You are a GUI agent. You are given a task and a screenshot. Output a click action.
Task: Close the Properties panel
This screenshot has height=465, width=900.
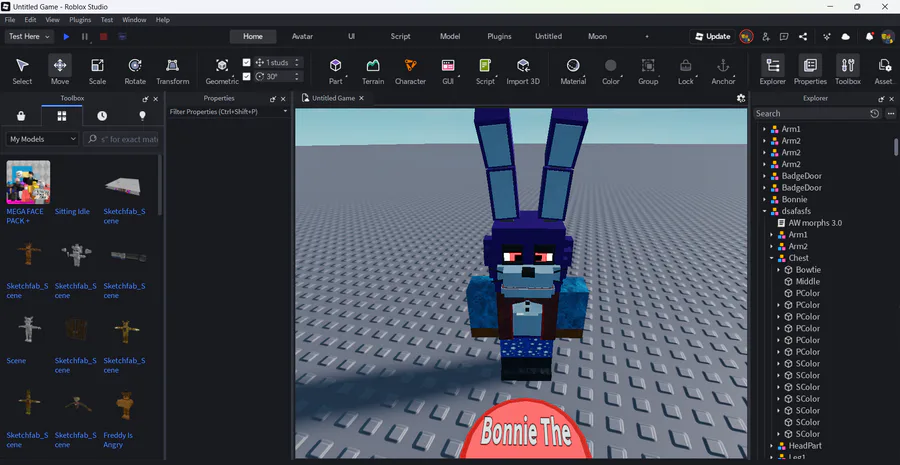tap(283, 99)
